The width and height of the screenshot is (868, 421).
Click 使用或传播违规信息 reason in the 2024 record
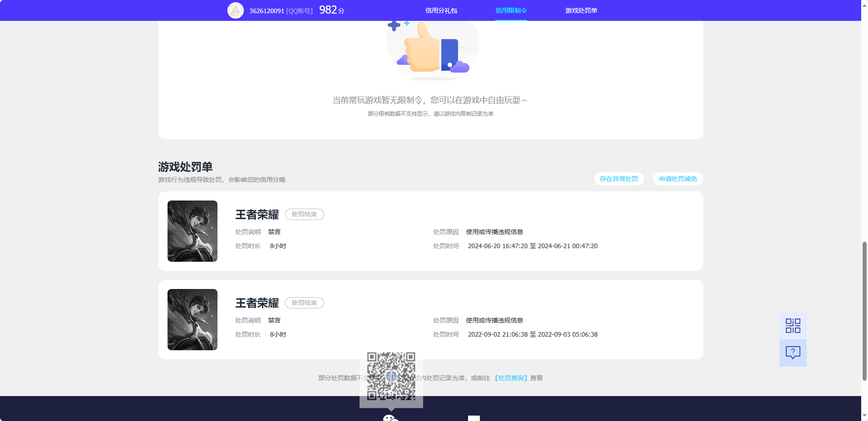494,232
